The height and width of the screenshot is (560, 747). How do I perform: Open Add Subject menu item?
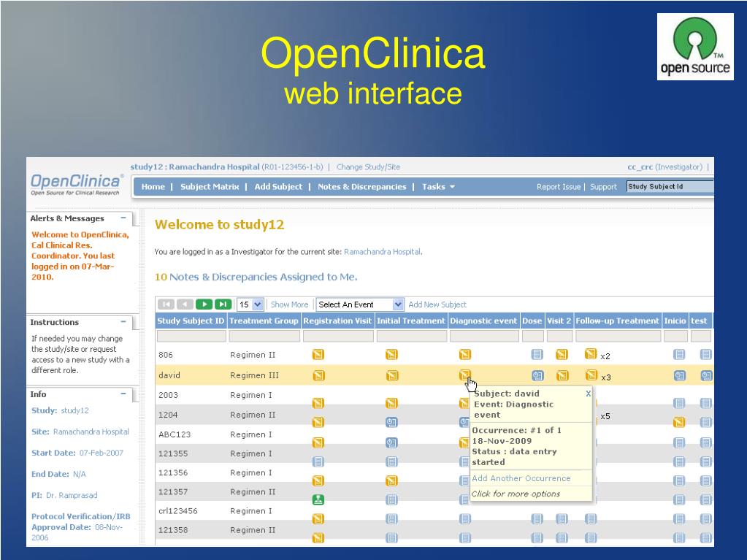click(x=278, y=187)
